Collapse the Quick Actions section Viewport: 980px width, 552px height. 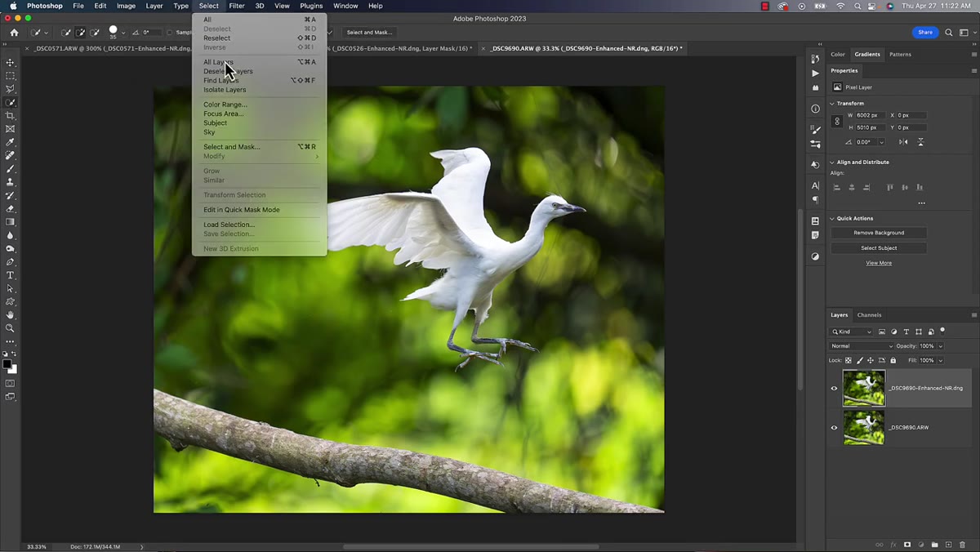tap(832, 219)
